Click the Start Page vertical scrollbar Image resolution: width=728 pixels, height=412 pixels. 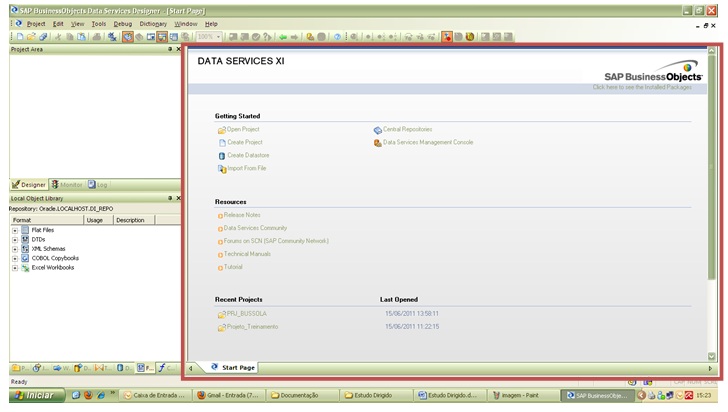coord(711,167)
